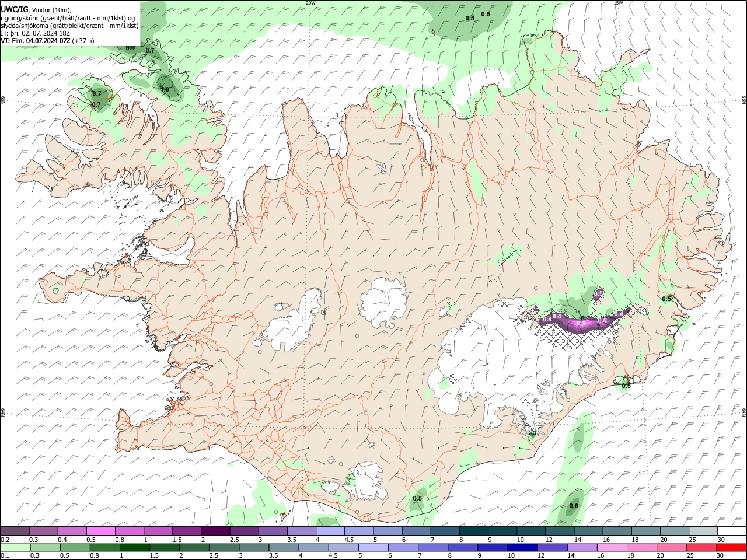The image size is (747, 560).
Task: Click the '20W' longitude label
Action: click(310, 3)
